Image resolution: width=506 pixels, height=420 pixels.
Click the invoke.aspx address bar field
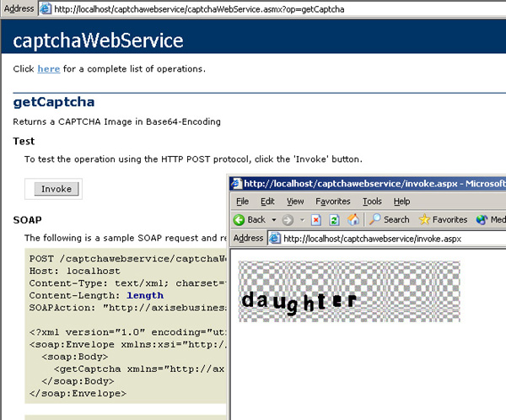(x=387, y=239)
